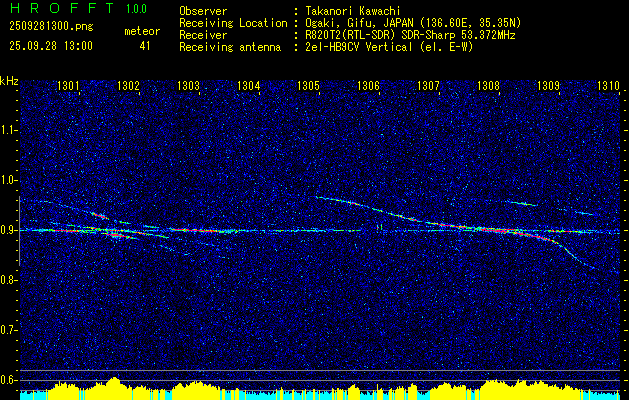Screen dimensions: 629x400
Task: Click the 1309 time marker
Action: (x=548, y=86)
